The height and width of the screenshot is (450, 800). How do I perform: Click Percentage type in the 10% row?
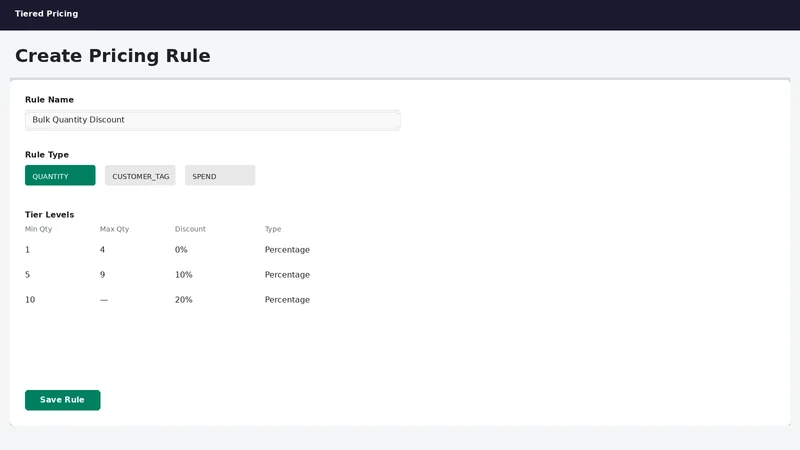pyautogui.click(x=287, y=274)
